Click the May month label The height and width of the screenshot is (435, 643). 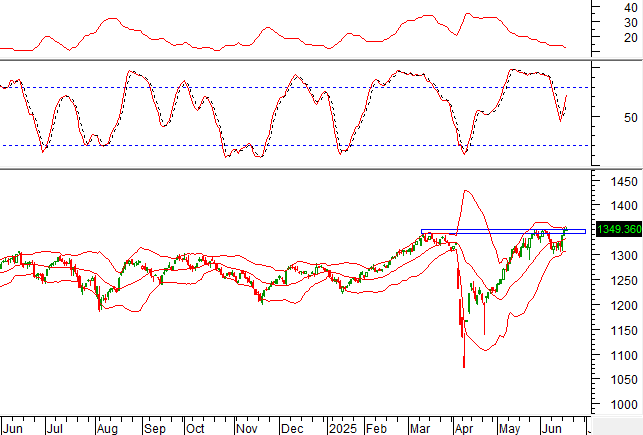[x=510, y=429]
